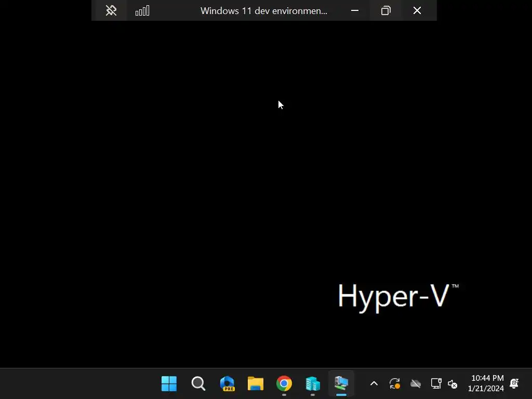Open File Explorer folder icon
The width and height of the screenshot is (532, 399).
point(256,384)
